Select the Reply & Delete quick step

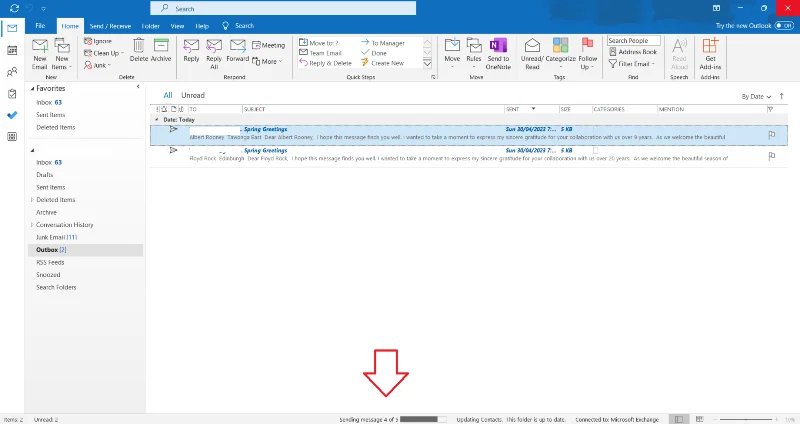pyautogui.click(x=326, y=63)
